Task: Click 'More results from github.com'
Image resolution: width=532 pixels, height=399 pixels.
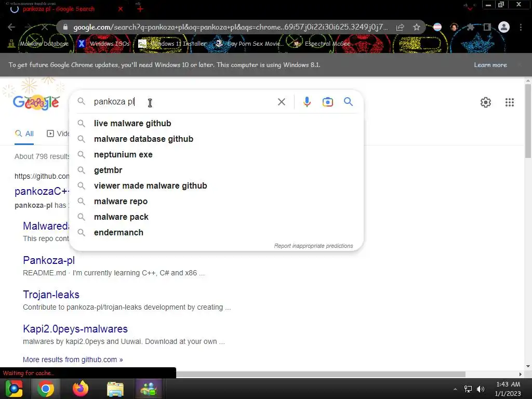Action: tap(73, 360)
